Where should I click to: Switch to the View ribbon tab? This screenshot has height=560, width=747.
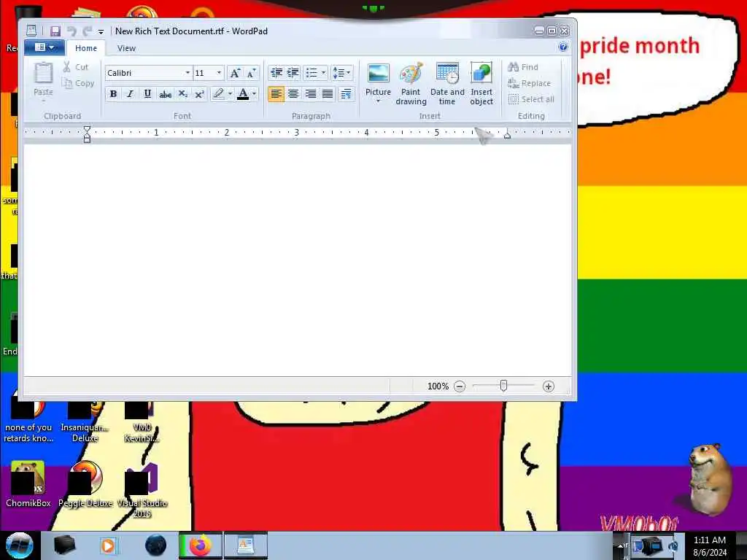point(126,48)
